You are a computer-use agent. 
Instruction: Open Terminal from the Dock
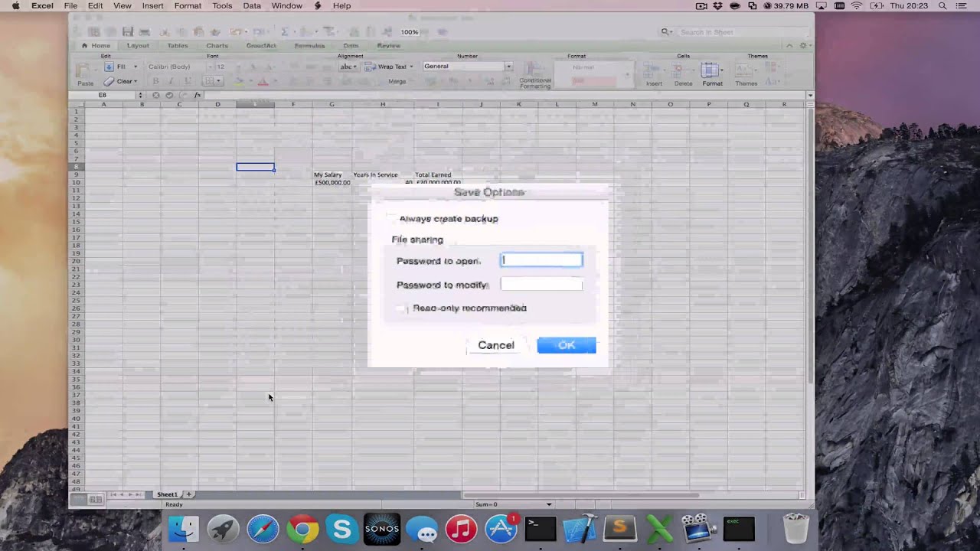541,530
